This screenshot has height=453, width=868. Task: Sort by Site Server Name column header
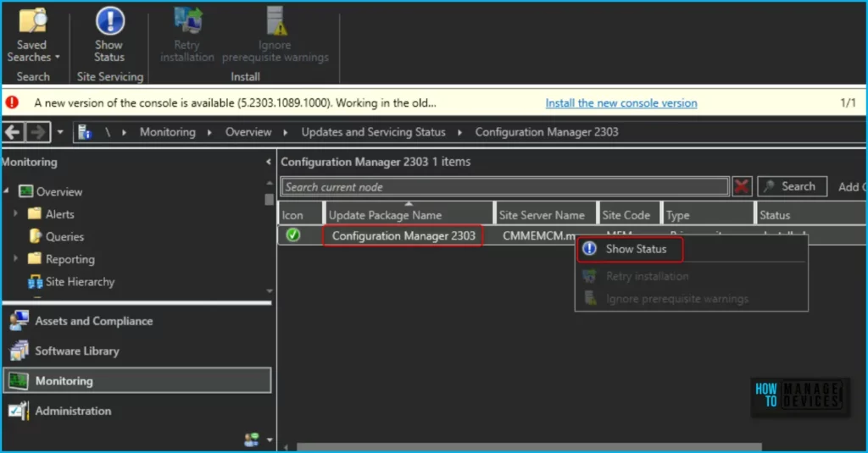[x=547, y=215]
